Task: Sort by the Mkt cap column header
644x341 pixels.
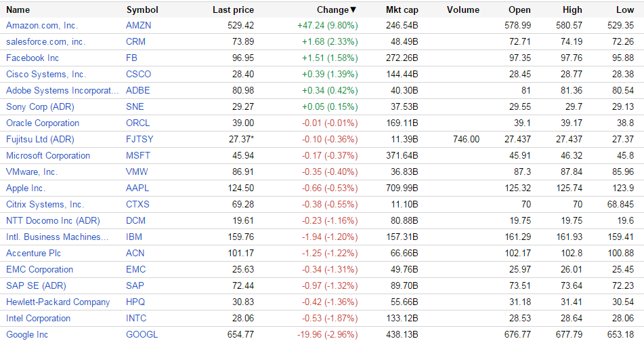Action: tap(402, 9)
